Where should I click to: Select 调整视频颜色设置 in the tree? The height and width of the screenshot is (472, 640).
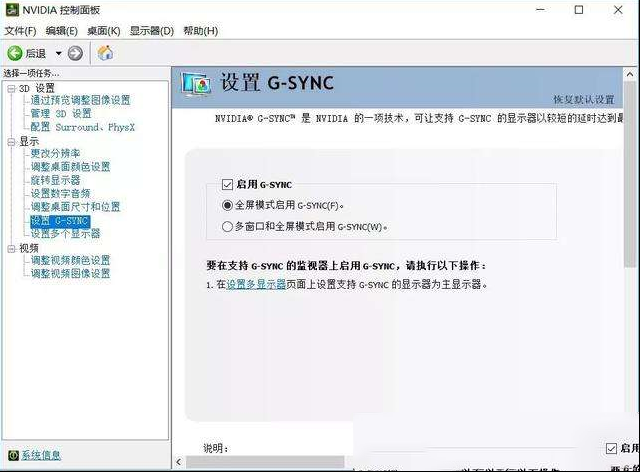70,260
